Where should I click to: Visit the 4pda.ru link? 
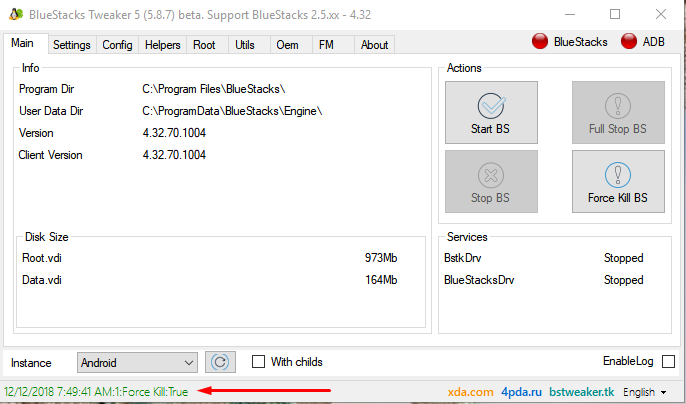[522, 392]
